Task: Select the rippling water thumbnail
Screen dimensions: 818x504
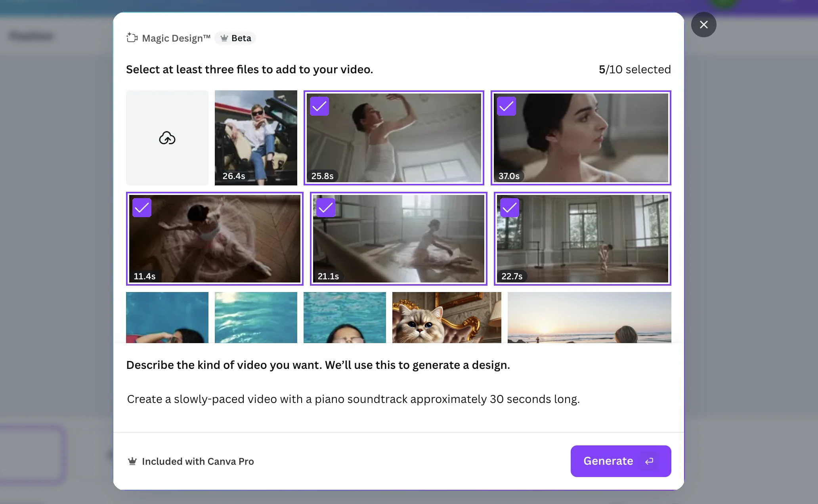Action: (256, 317)
